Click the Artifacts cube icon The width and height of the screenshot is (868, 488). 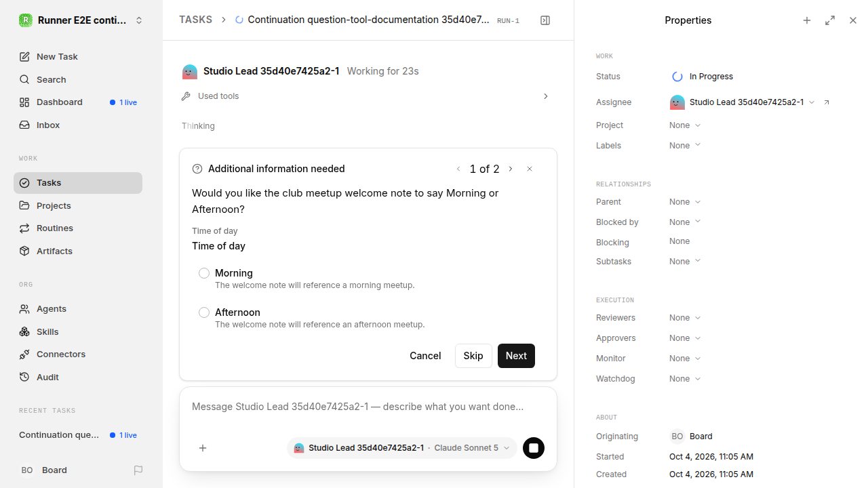[24, 251]
